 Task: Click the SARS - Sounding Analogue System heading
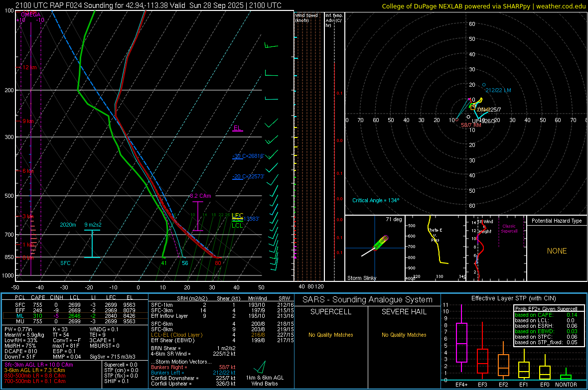coord(368,300)
